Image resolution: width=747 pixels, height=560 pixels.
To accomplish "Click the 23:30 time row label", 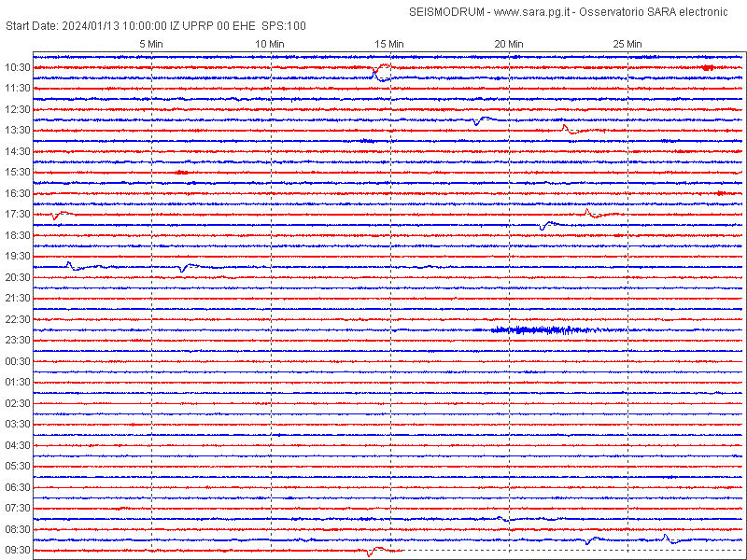I will pos(18,340).
